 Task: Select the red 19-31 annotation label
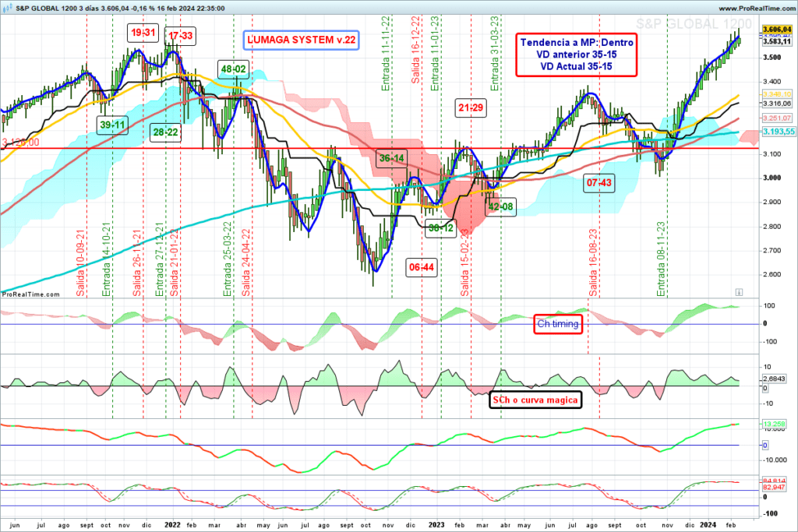pyautogui.click(x=143, y=33)
